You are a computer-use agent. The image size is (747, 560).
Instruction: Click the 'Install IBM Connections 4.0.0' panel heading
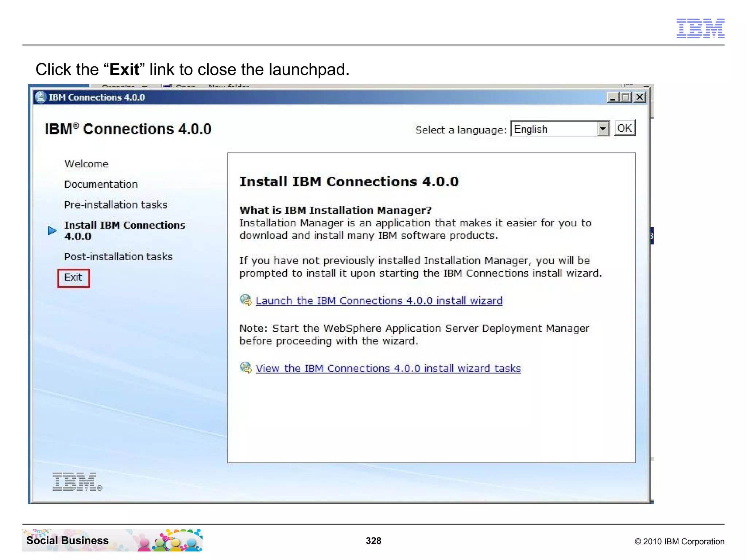[x=349, y=182]
